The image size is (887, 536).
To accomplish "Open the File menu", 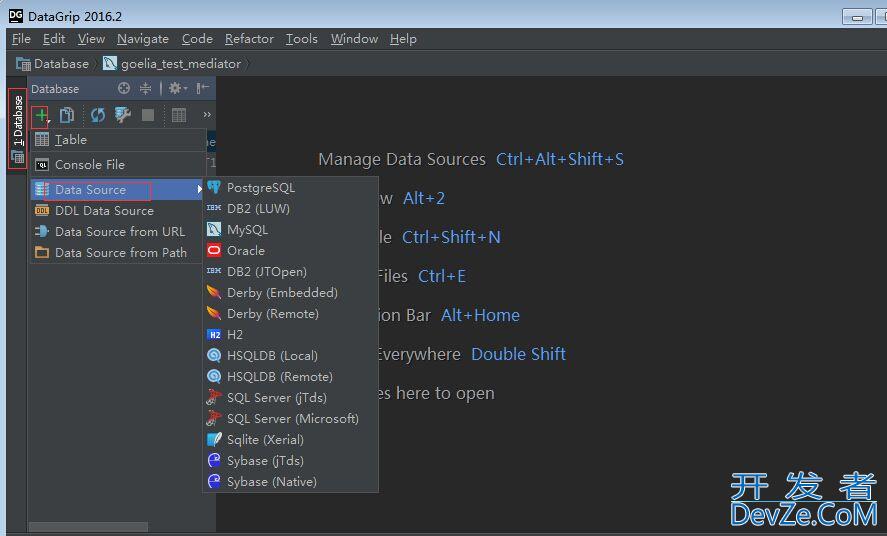I will point(21,39).
